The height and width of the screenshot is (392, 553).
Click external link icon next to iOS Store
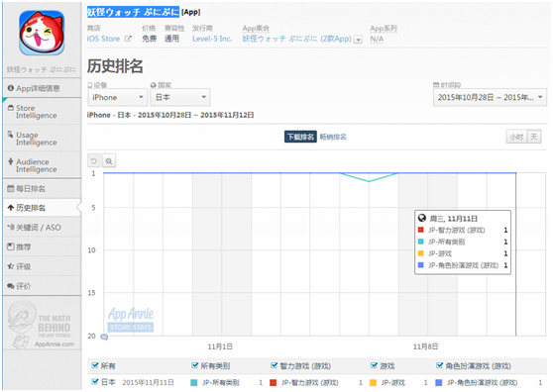point(128,39)
